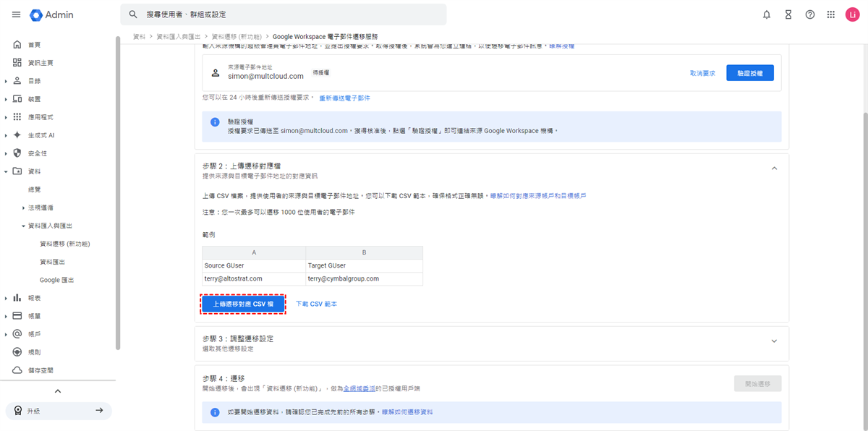Click 重新傳送電子郵件 link

[344, 98]
